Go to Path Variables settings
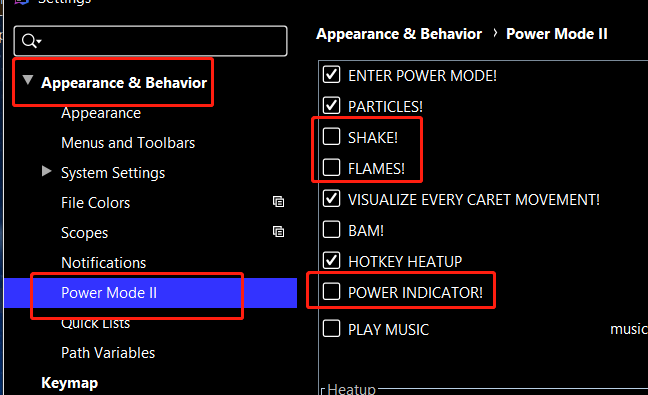 coord(108,353)
